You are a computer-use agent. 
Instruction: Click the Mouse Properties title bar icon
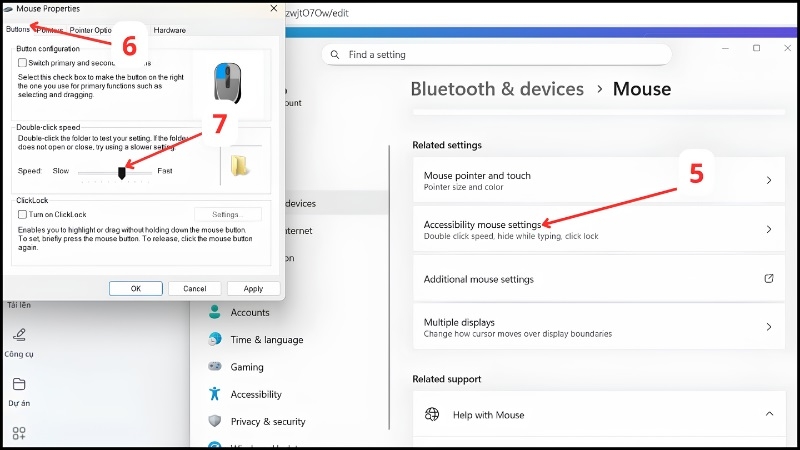coord(8,9)
